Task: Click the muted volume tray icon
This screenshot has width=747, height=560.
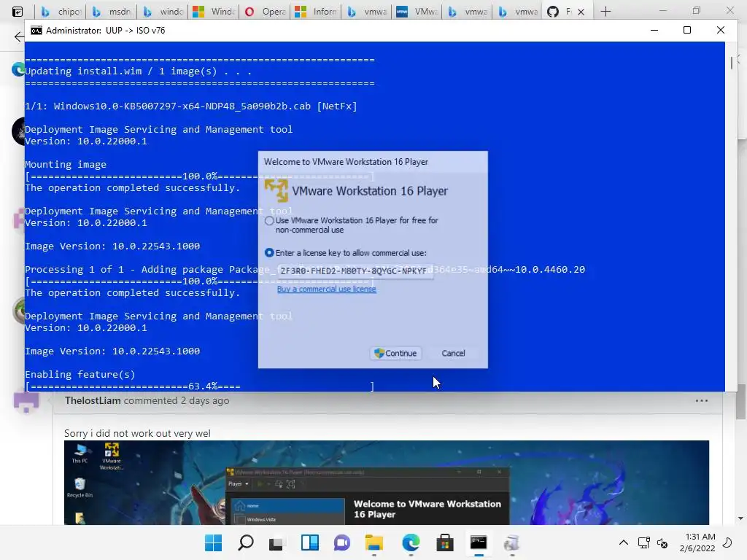Action: pos(662,542)
